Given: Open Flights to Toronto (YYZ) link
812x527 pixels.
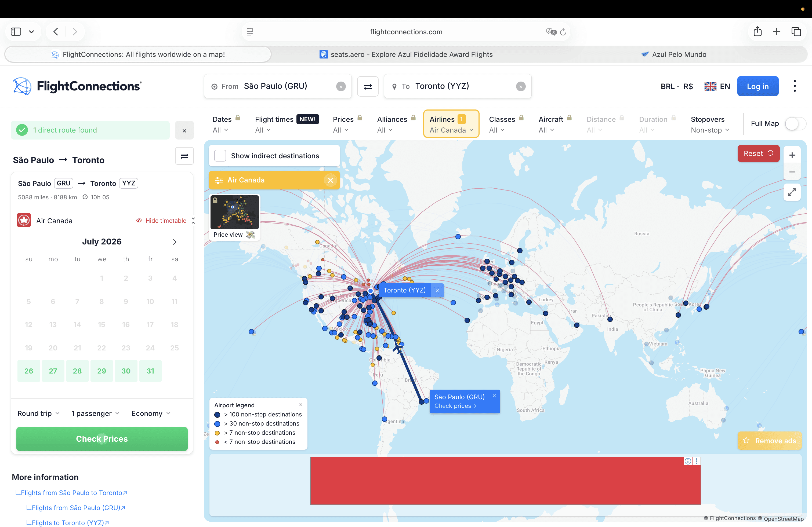Looking at the screenshot, I should tap(68, 523).
